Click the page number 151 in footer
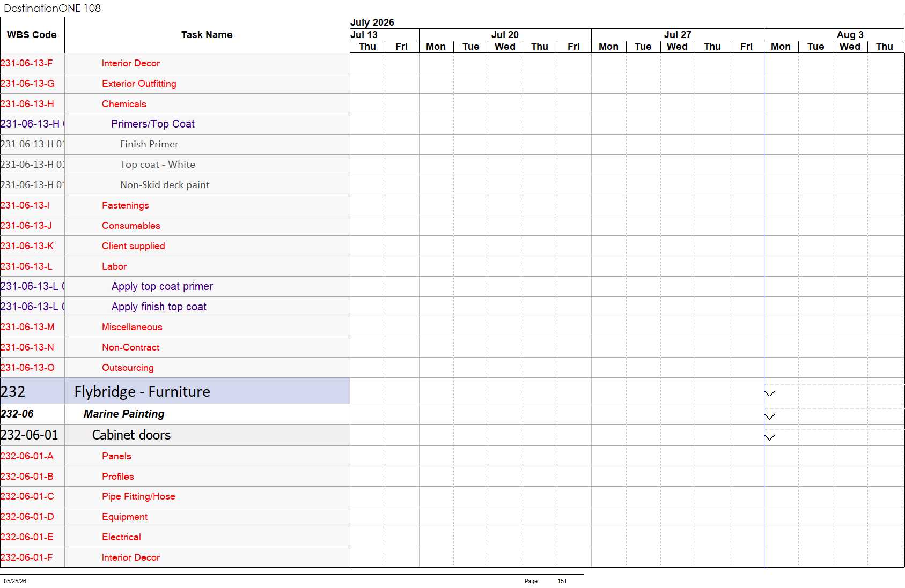This screenshot has width=905, height=588. click(x=562, y=581)
